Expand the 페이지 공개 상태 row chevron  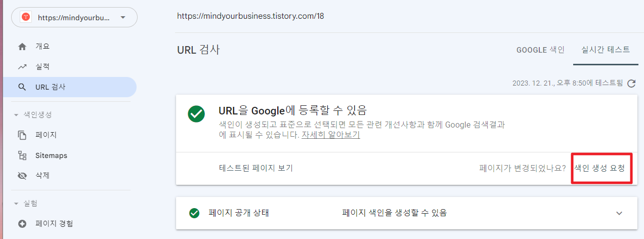619,213
